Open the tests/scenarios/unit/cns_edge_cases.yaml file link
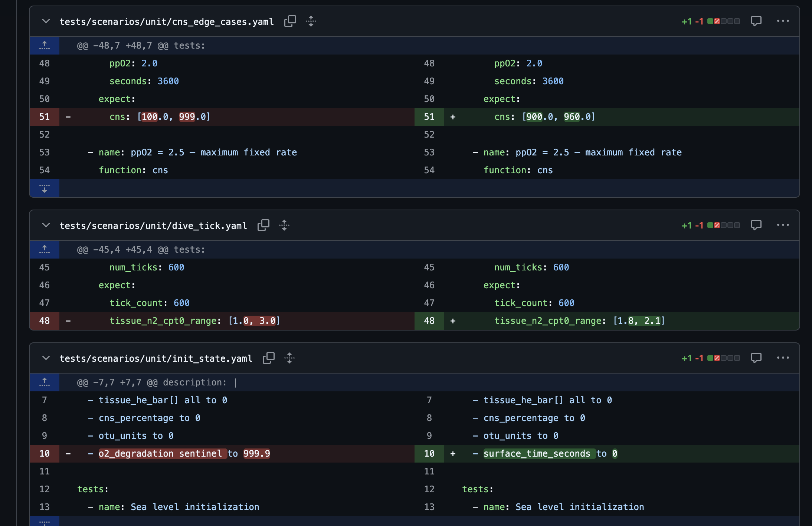812x526 pixels. coord(167,22)
